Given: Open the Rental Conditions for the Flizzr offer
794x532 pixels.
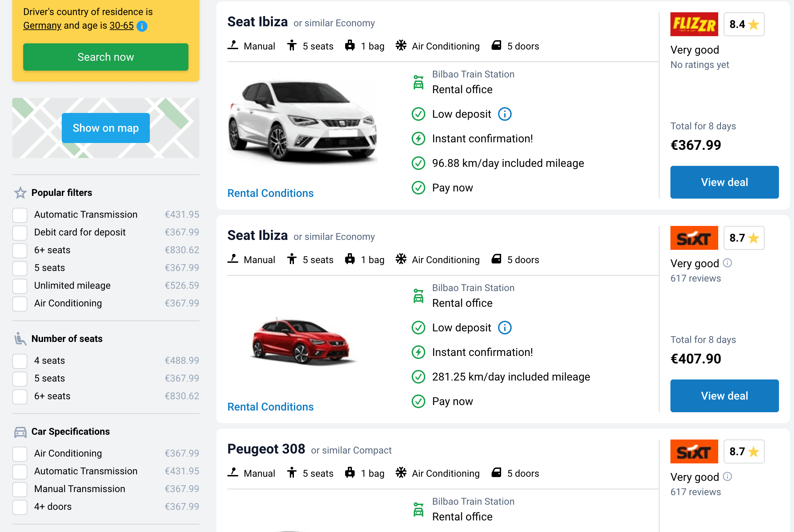Looking at the screenshot, I should (x=270, y=193).
